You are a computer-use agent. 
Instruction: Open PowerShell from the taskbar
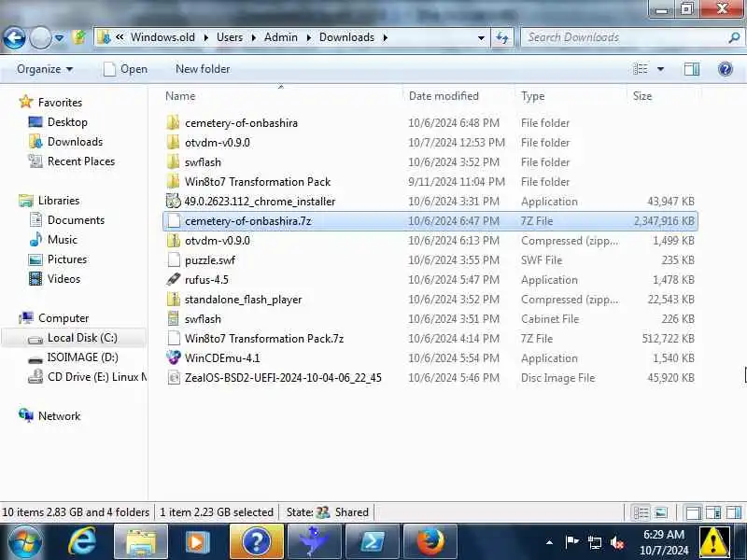372,542
